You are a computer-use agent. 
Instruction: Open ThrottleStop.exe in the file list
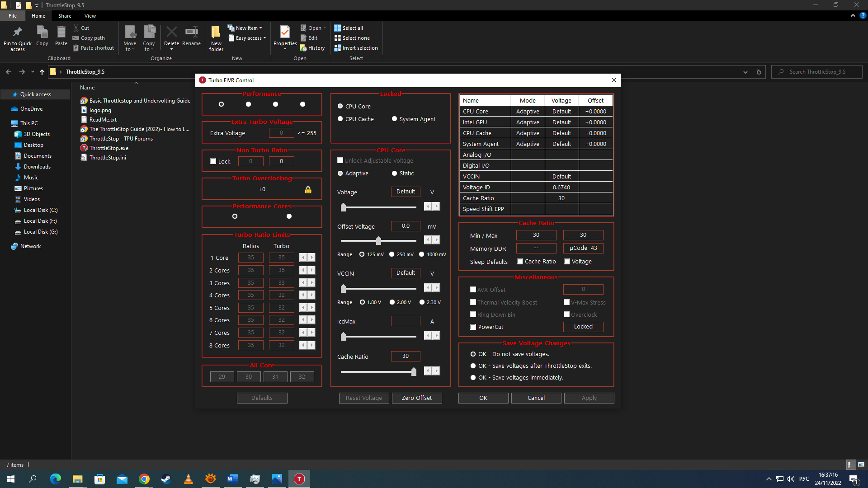pyautogui.click(x=109, y=148)
